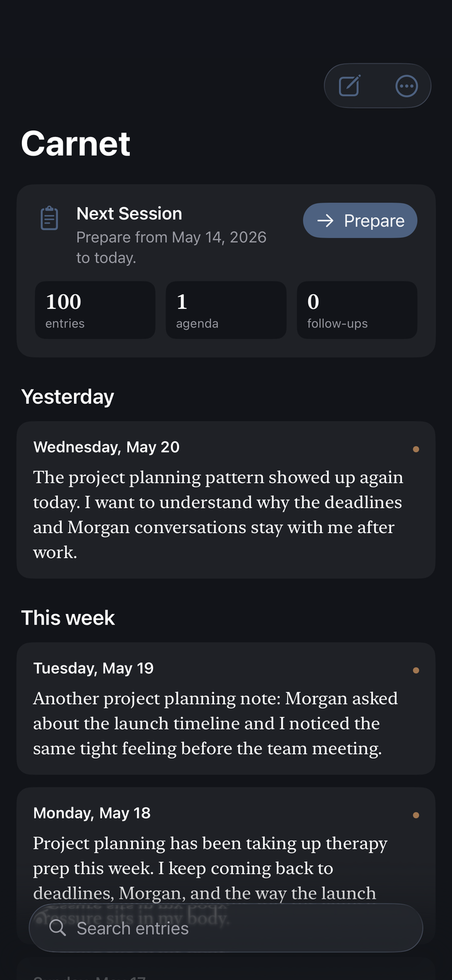Screen dimensions: 452x980
Task: Open the Wednesday, May 20 journal entry
Action: (x=226, y=500)
